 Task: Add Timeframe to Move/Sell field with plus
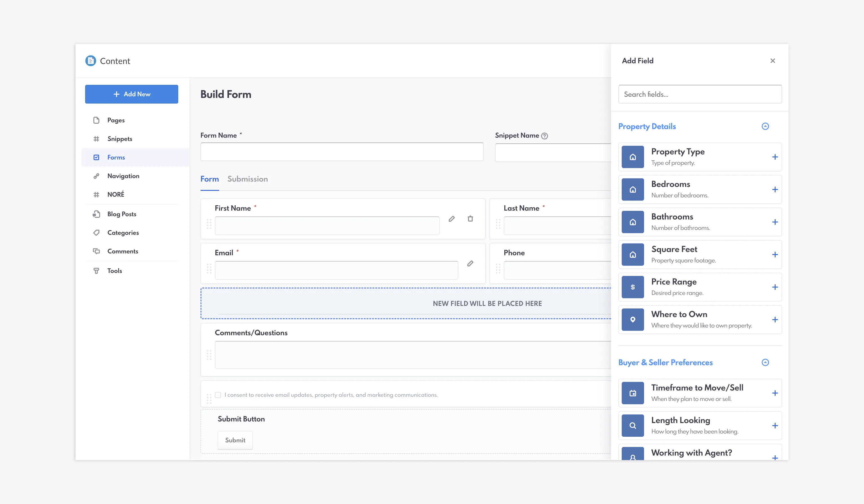click(775, 393)
